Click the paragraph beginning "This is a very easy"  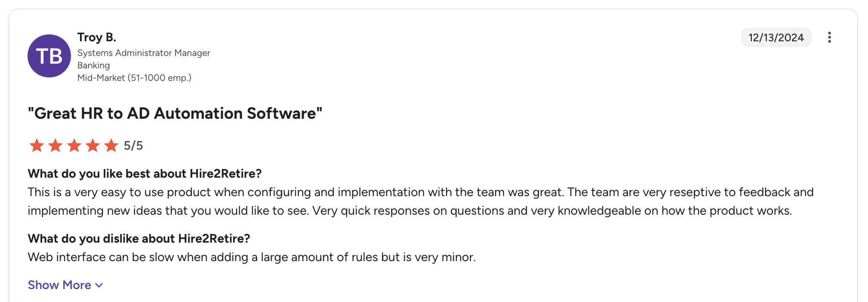point(421,201)
